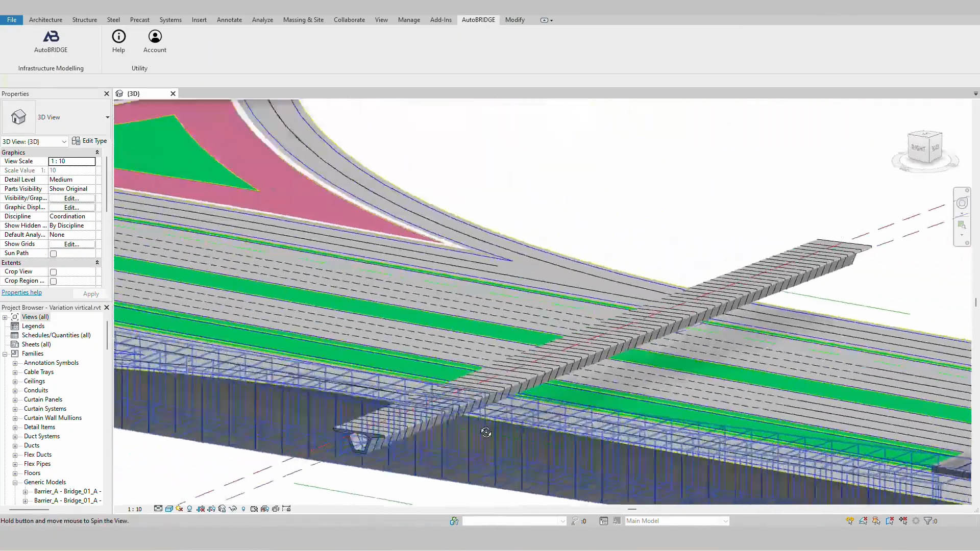This screenshot has width=980, height=551.
Task: Collapse the Extents properties section
Action: [97, 262]
